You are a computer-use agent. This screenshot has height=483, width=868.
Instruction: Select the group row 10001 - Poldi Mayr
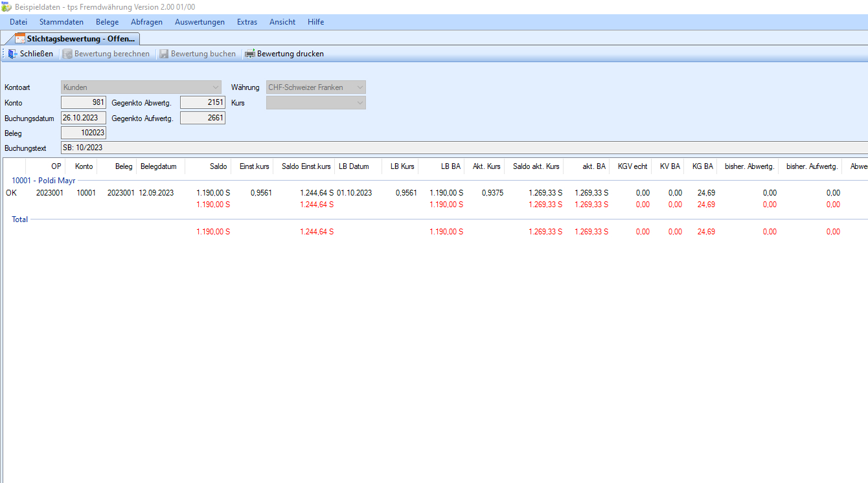click(x=43, y=181)
